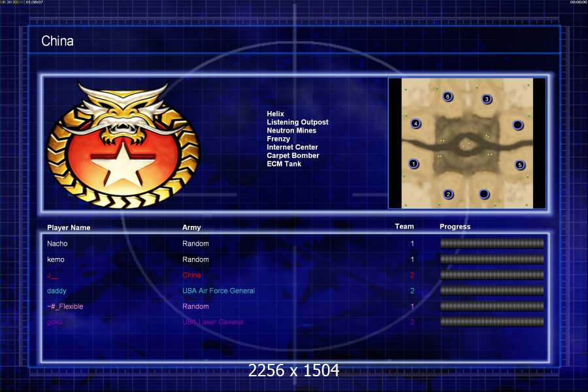588x392 pixels.
Task: Click goku's loading progress bar
Action: tap(492, 322)
